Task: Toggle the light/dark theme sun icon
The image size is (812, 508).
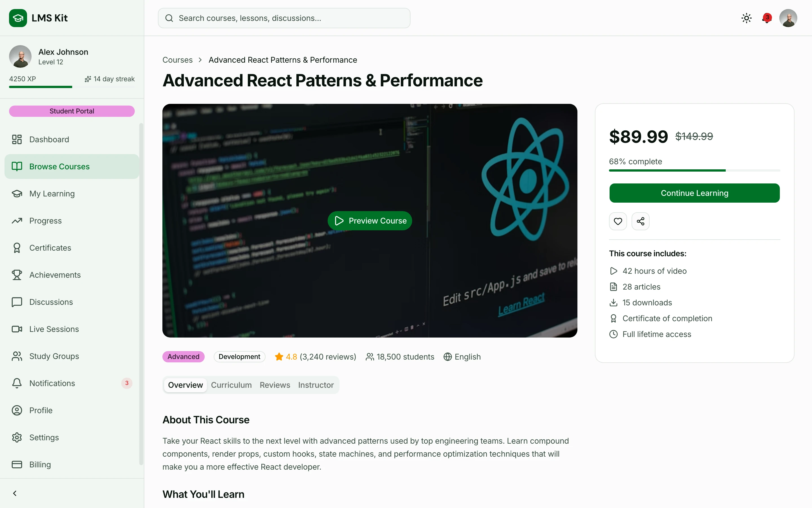Action: coord(746,18)
